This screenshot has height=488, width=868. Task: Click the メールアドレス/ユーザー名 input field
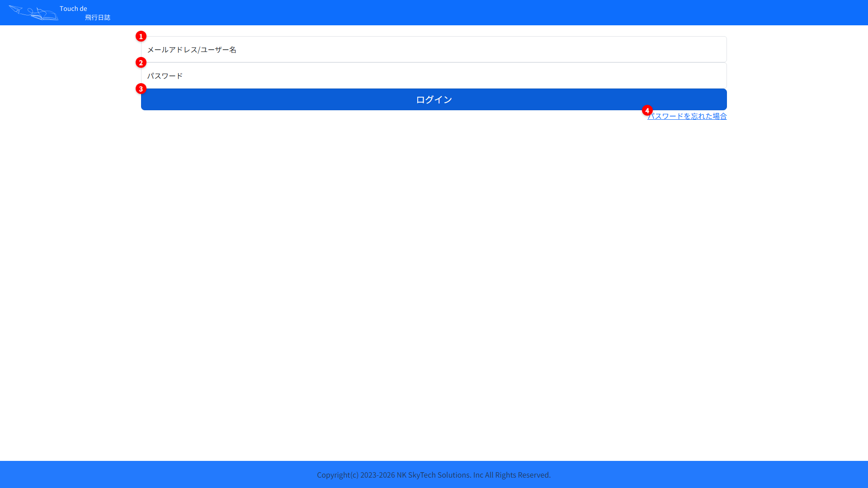pyautogui.click(x=433, y=49)
